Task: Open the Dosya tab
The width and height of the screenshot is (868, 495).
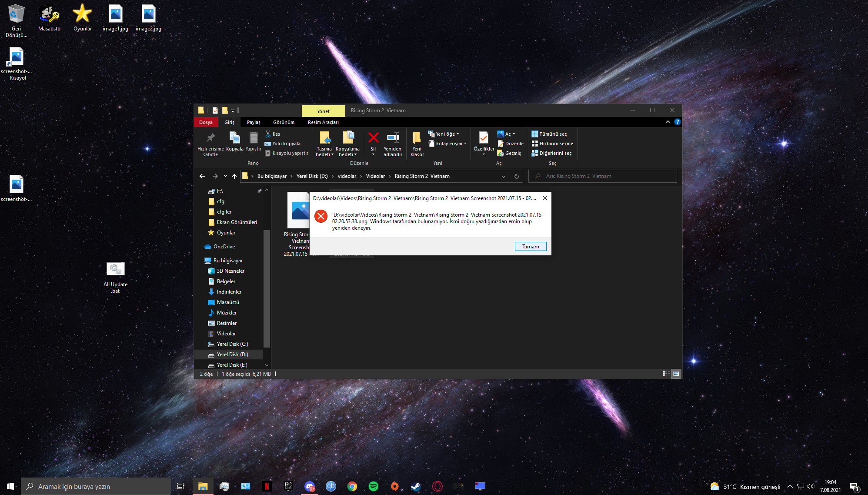Action: tap(206, 122)
